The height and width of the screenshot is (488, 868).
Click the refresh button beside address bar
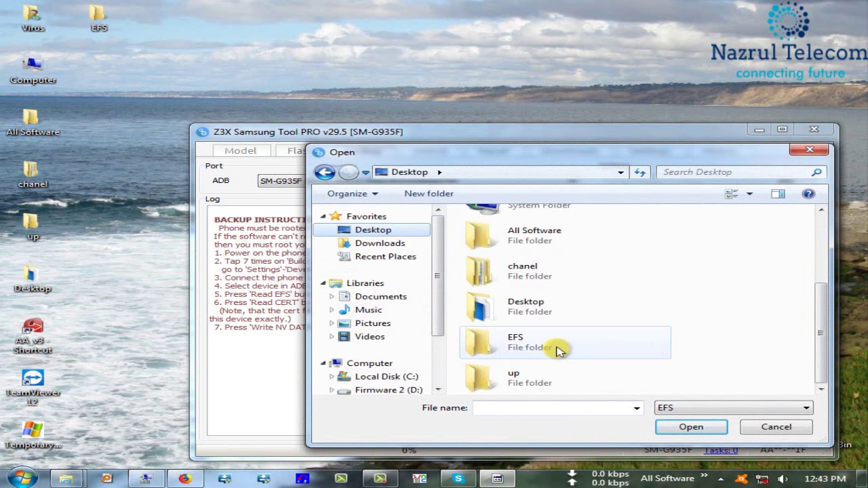[639, 172]
